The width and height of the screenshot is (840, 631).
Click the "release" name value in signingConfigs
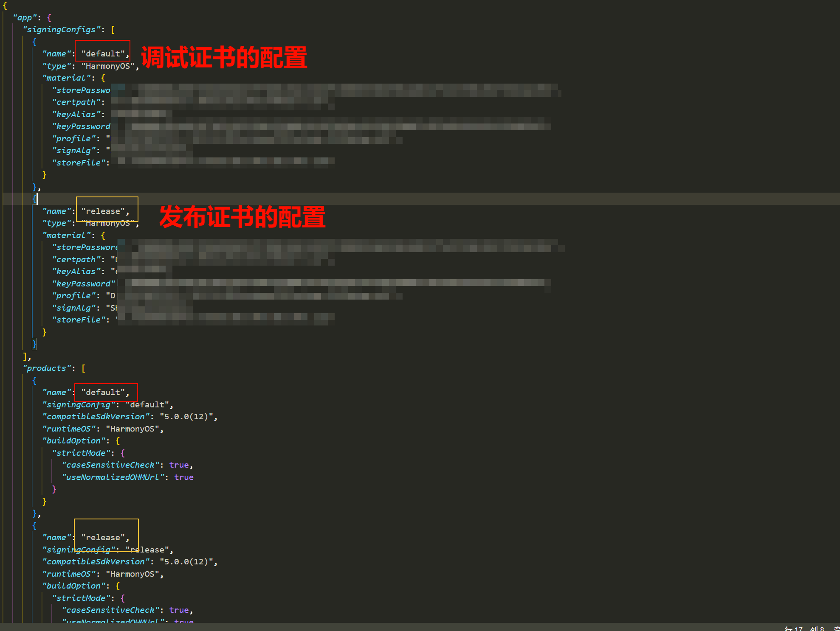(103, 211)
